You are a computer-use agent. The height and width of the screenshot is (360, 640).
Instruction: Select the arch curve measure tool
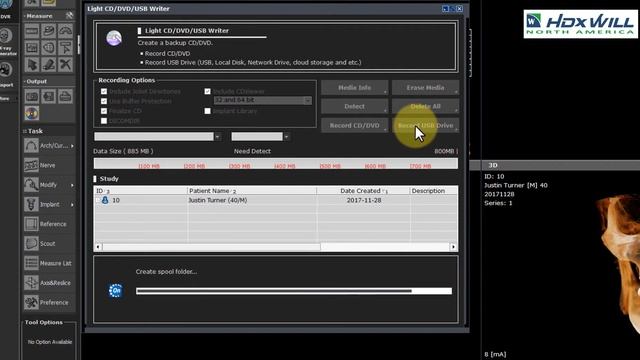tap(65, 31)
